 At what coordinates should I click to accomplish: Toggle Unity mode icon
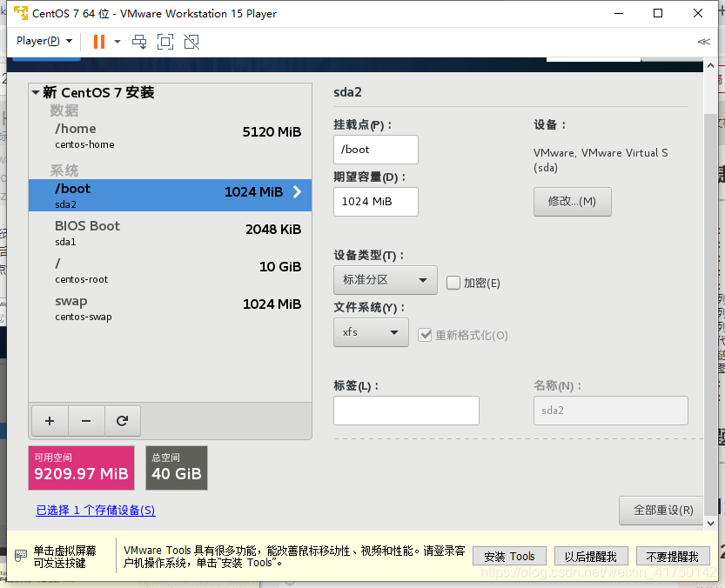point(191,42)
